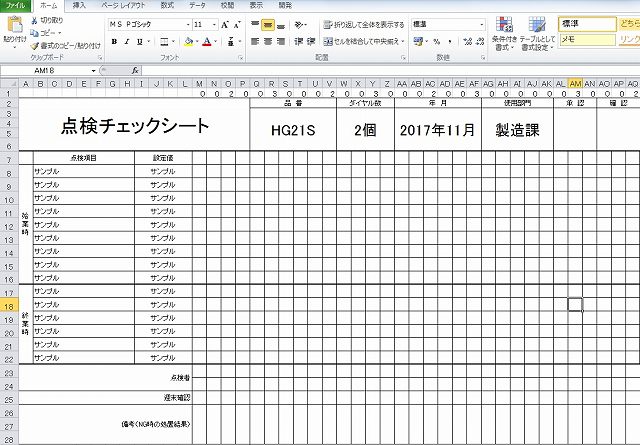Screen dimensions: 640x445
Task: Click the increase font size icon
Action: (224, 24)
